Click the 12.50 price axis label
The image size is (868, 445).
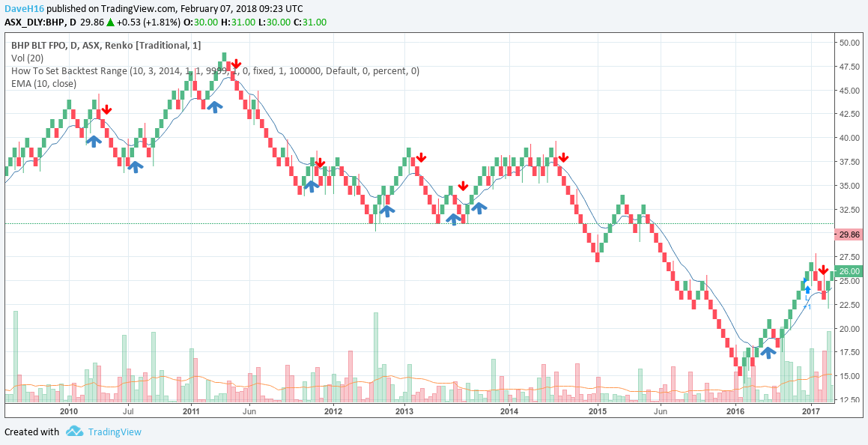click(x=850, y=400)
